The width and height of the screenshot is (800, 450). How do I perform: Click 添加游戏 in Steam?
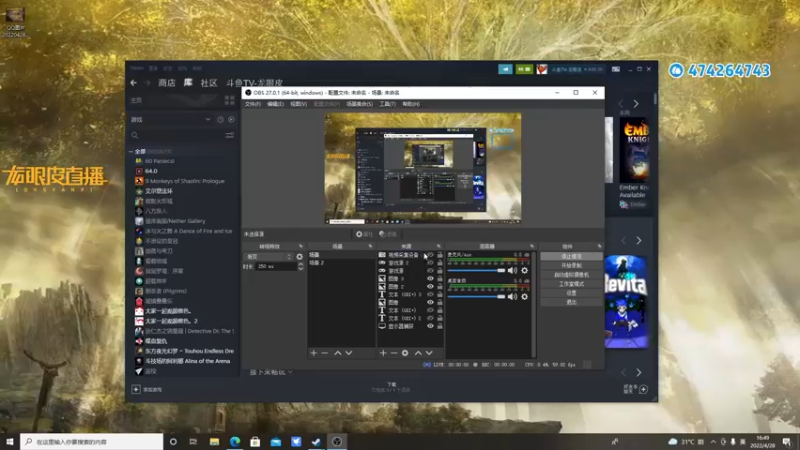tap(147, 390)
